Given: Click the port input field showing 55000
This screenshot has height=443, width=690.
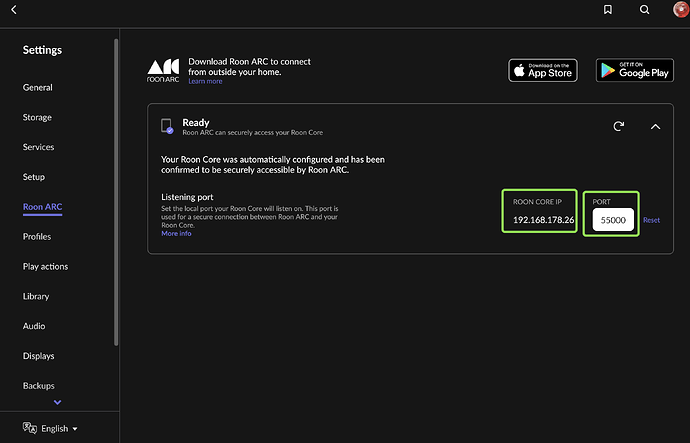Looking at the screenshot, I should coord(613,220).
